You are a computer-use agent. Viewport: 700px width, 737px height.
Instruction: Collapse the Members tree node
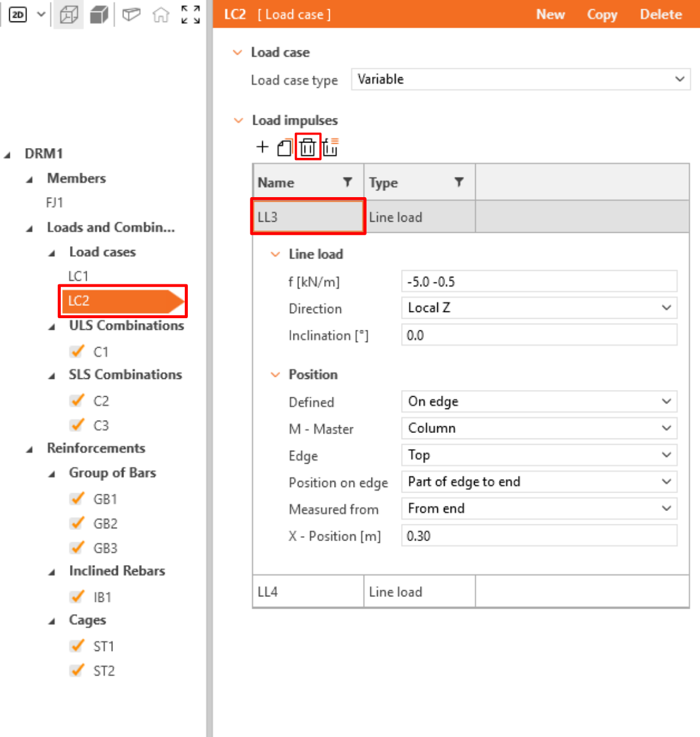click(x=29, y=179)
